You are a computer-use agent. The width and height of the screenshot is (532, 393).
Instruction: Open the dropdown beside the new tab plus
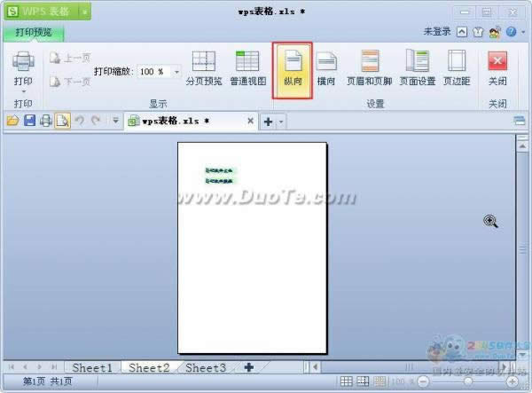281,122
